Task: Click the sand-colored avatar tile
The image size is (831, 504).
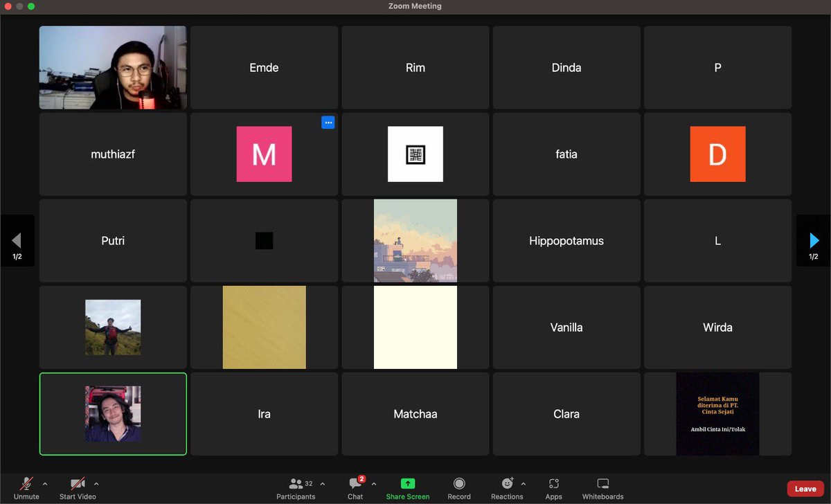Action: click(x=264, y=327)
